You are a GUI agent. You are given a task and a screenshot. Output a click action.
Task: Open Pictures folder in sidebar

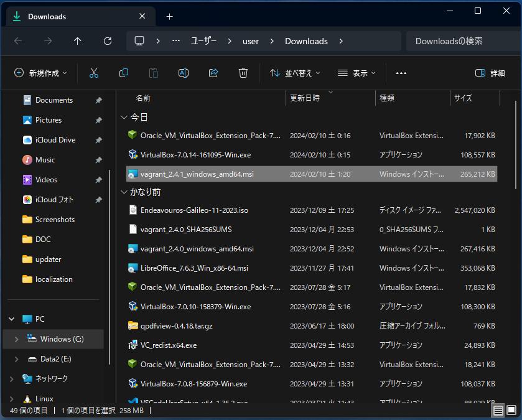tap(49, 120)
